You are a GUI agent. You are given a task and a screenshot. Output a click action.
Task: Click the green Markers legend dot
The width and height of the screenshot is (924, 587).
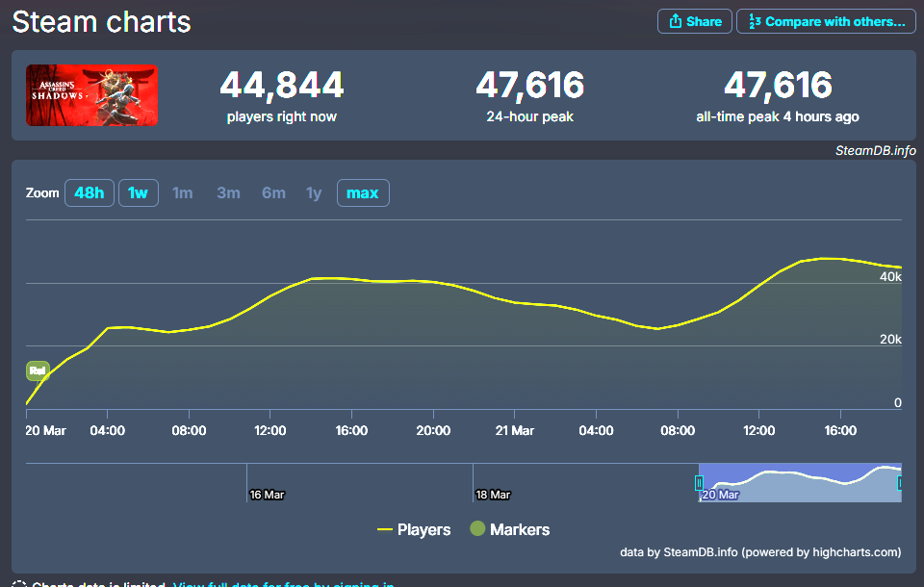pos(476,529)
